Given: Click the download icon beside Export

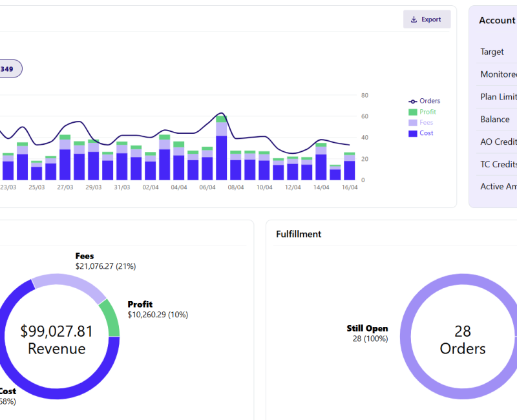Looking at the screenshot, I should [x=414, y=19].
